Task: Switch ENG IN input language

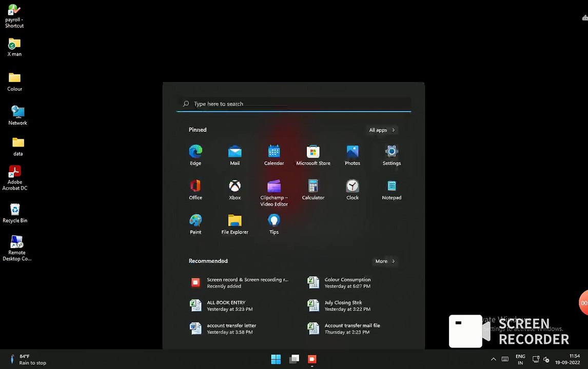Action: click(x=520, y=359)
